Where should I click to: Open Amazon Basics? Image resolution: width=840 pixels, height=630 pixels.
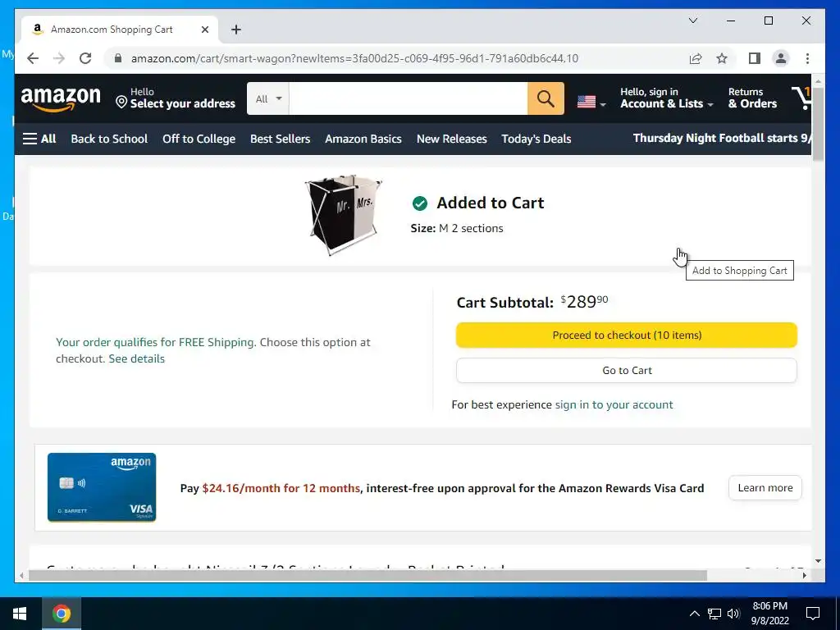[363, 139]
